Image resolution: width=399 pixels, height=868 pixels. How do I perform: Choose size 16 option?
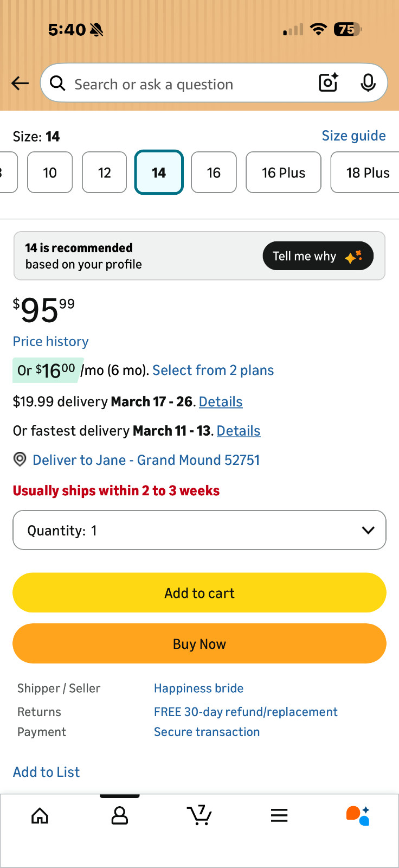click(214, 173)
